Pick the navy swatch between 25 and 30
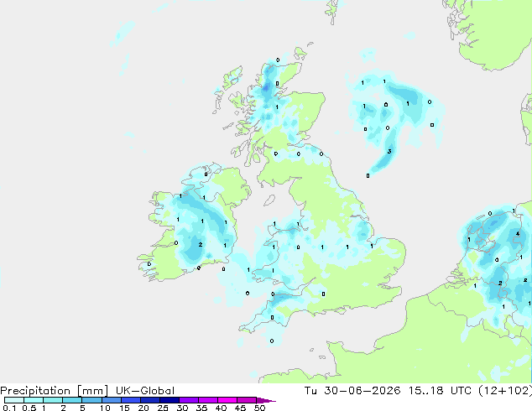532x411 pixels. [x=169, y=400]
